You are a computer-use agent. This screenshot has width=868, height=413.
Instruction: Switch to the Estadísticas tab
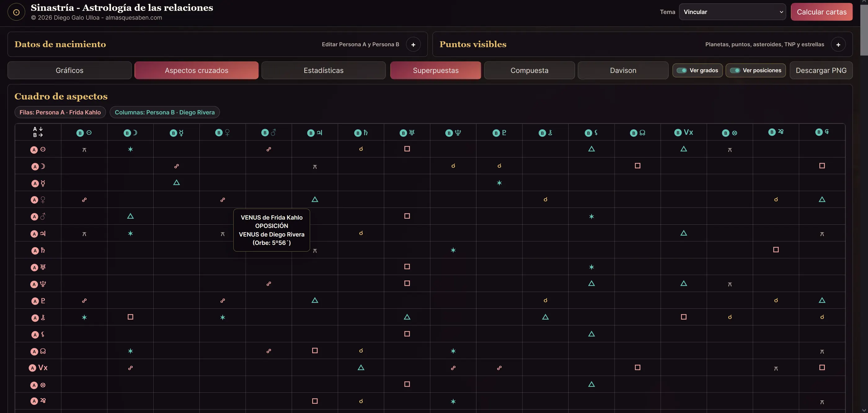pos(323,70)
